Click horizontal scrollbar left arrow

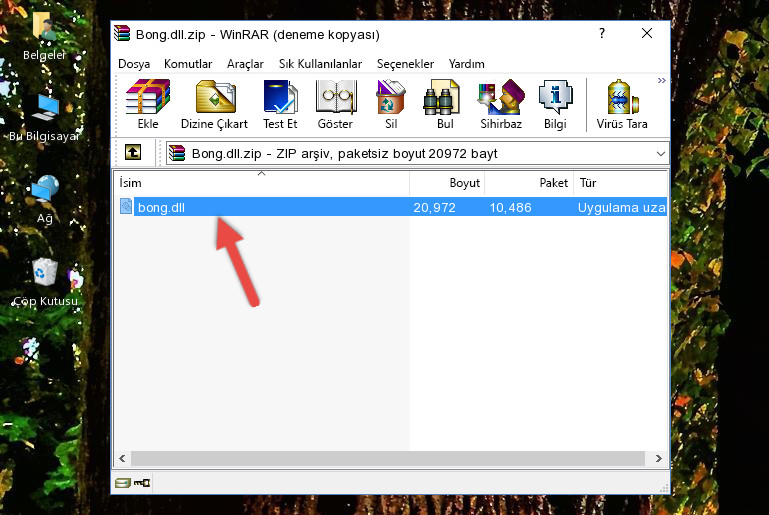tap(122, 459)
